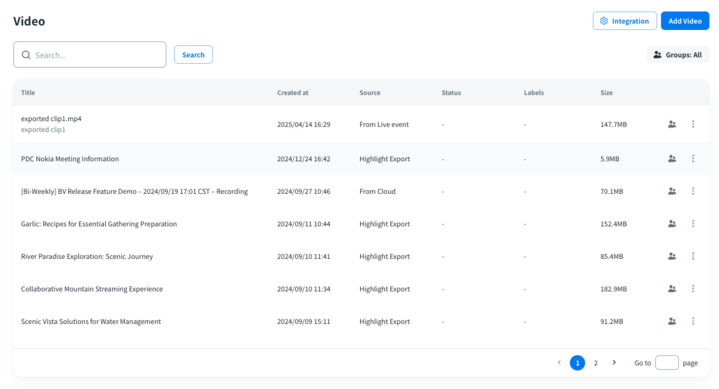
Task: Open the Garlic Recipes video title
Action: [99, 224]
